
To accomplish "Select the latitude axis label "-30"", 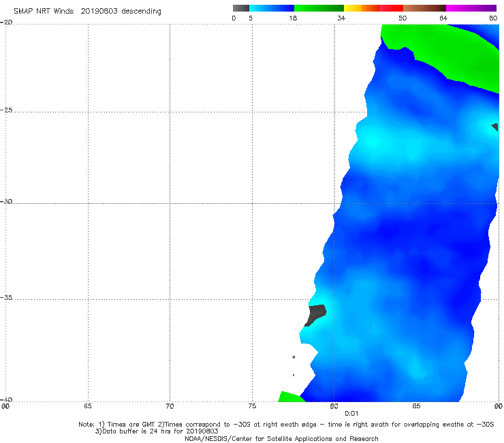I will coord(7,201).
